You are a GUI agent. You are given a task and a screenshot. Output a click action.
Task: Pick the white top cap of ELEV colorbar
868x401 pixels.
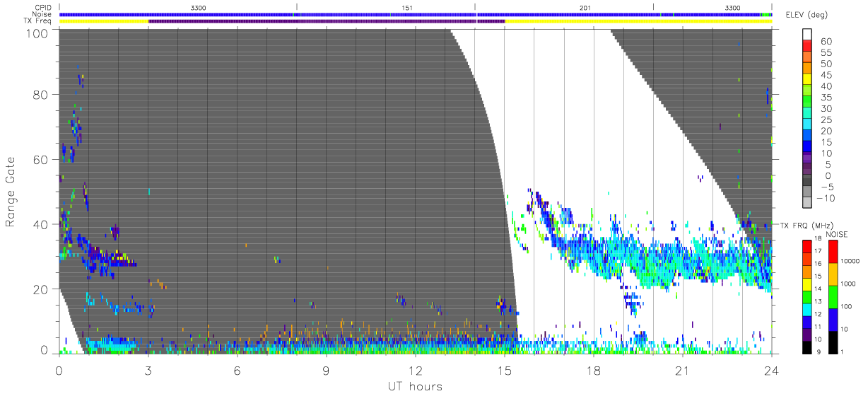(x=807, y=34)
